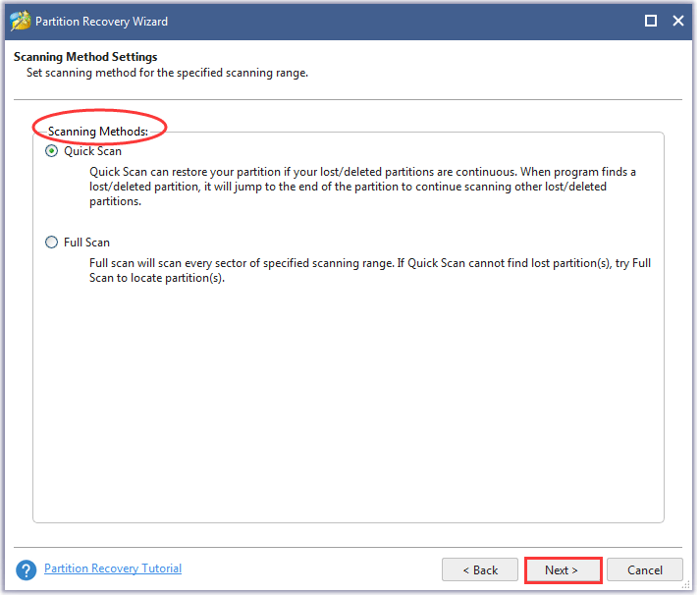Proceed with the Next button
Image resolution: width=700 pixels, height=595 pixels.
coord(564,570)
